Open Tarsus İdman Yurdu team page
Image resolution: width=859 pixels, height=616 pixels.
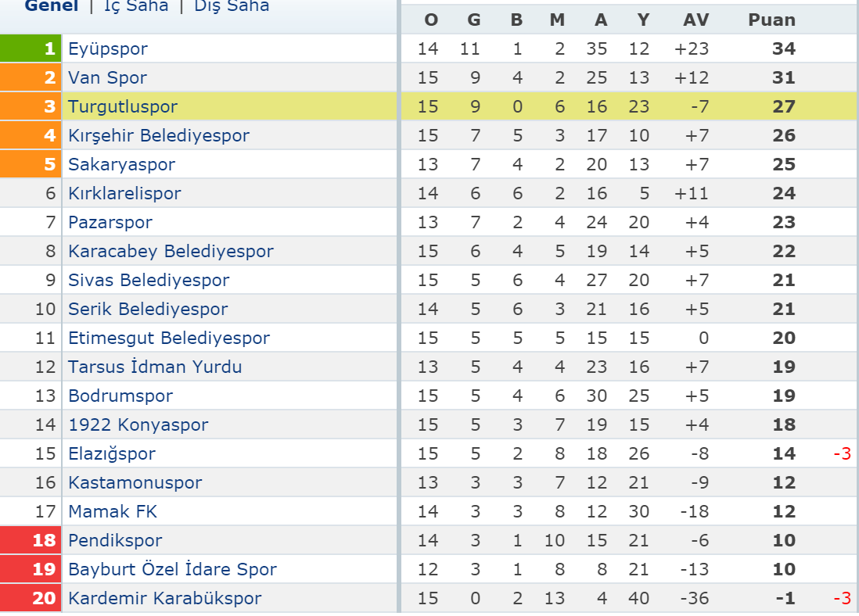click(x=155, y=367)
